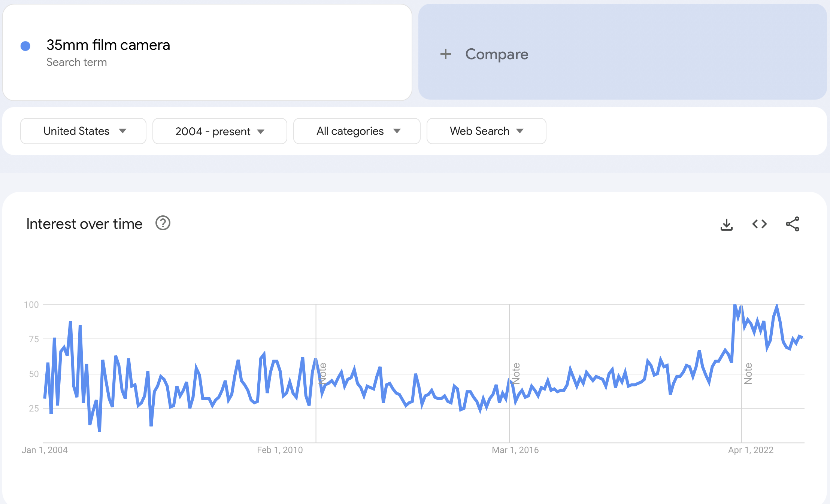This screenshot has width=830, height=504.
Task: Click the Mar 1, 2016 axis label
Action: [515, 450]
